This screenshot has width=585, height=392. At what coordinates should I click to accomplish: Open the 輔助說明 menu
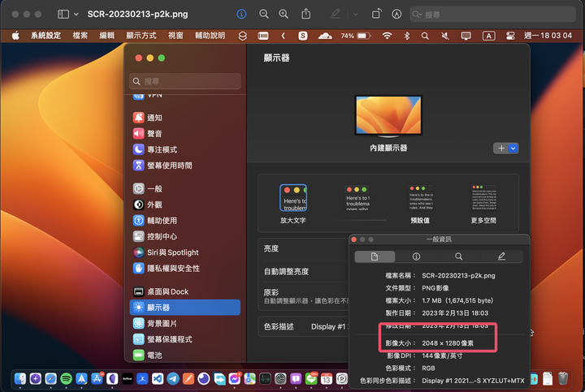click(x=210, y=36)
